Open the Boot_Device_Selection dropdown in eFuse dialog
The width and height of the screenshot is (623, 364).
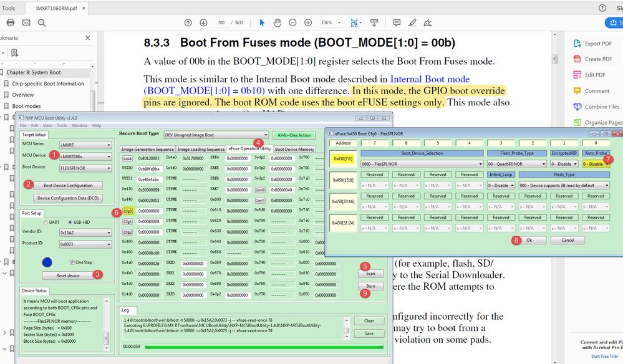click(422, 164)
